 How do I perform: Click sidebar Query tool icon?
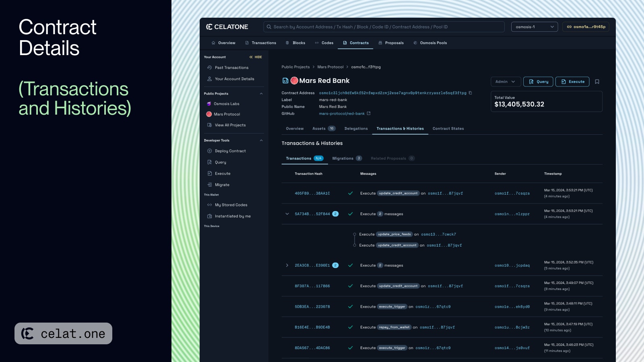209,162
